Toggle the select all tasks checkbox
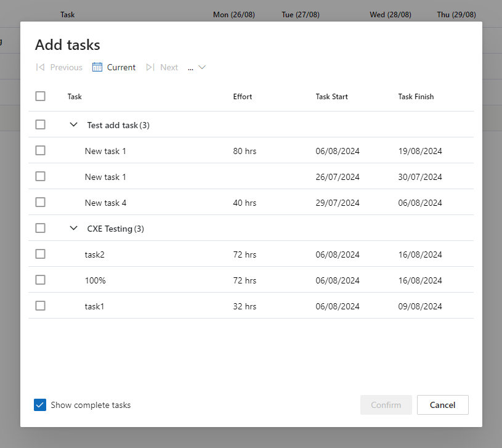The width and height of the screenshot is (502, 448). 41,96
